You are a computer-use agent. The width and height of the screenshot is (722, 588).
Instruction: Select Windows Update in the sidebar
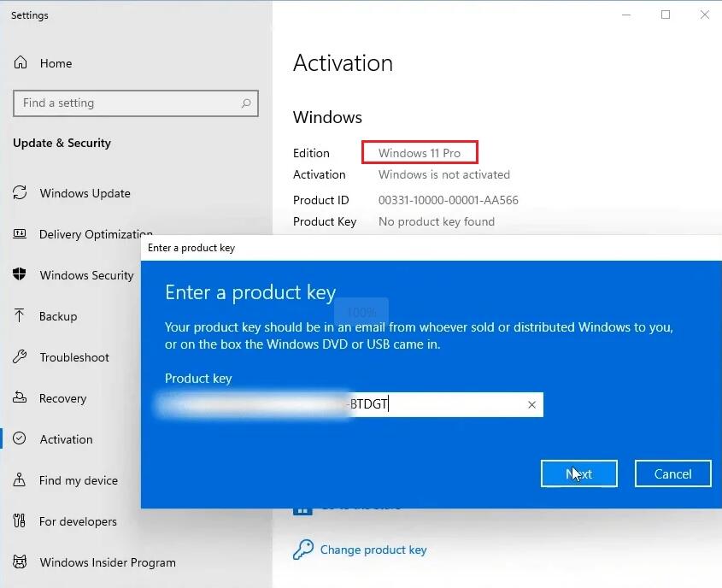(85, 193)
